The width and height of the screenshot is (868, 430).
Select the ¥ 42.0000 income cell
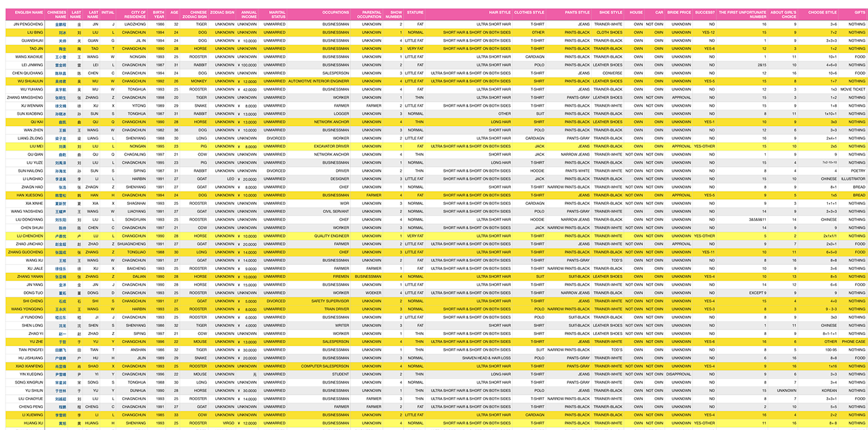tap(247, 89)
